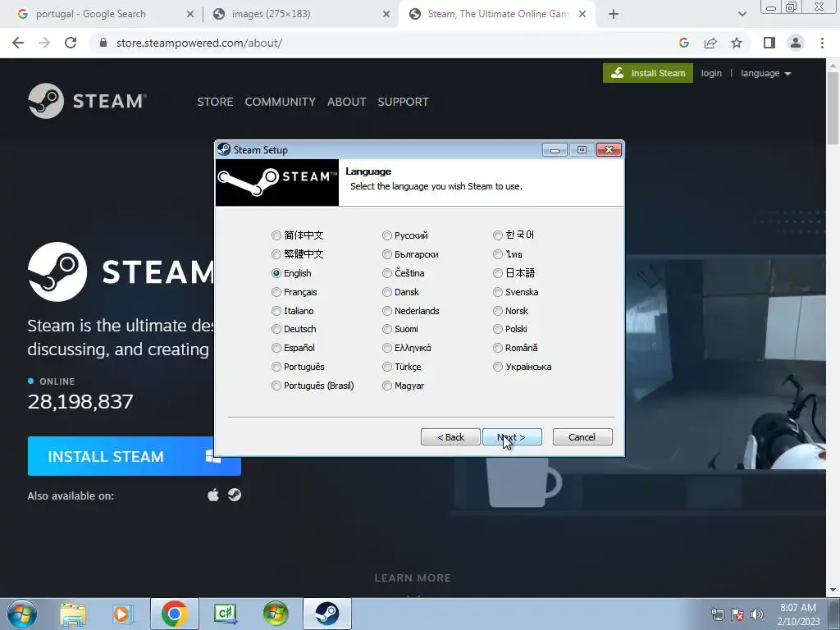Click the network tray icon
Screen dimensions: 840x630
(x=717, y=614)
